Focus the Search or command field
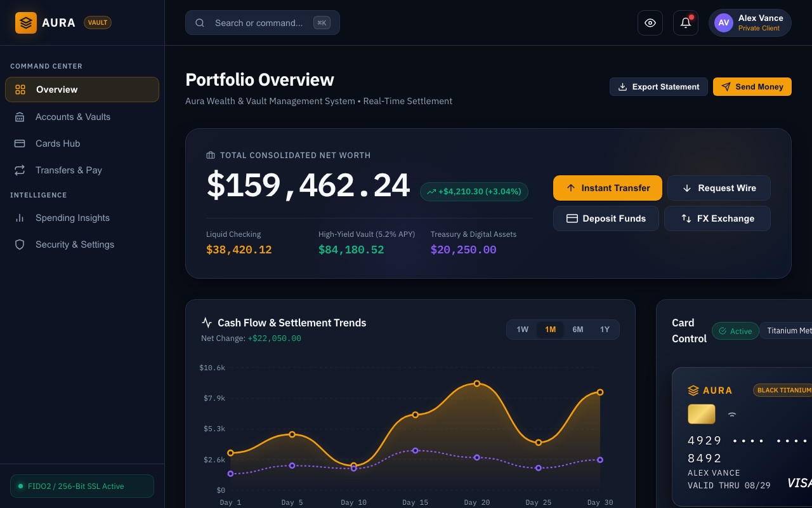812x508 pixels. click(263, 23)
